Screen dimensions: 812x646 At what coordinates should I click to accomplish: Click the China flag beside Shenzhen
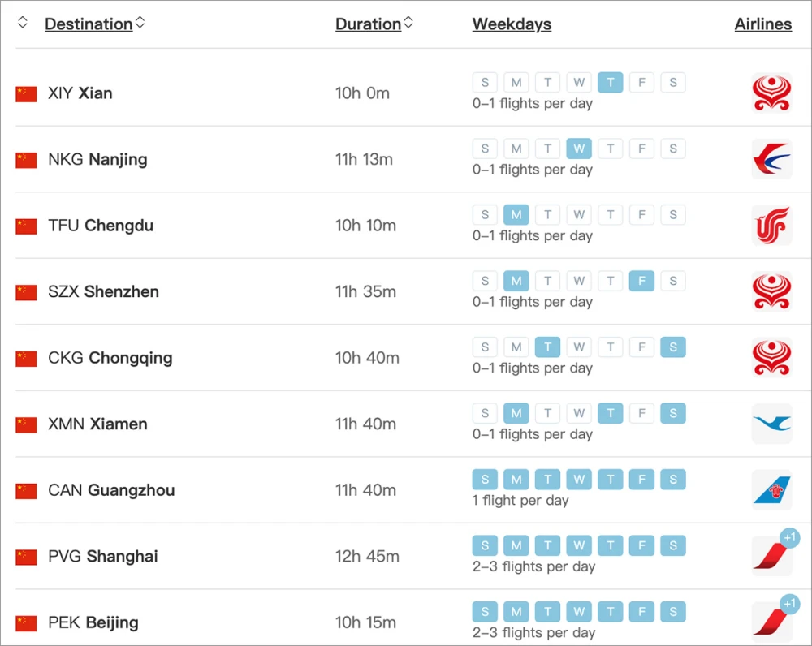coord(26,292)
